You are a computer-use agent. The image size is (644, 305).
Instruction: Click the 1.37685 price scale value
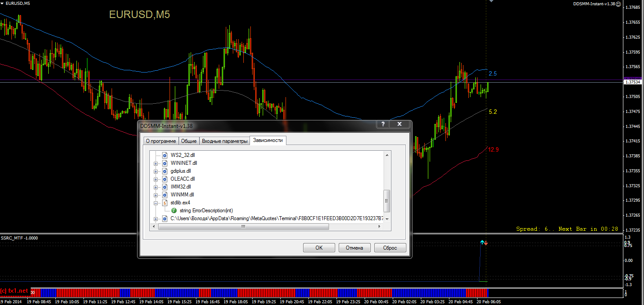click(633, 7)
